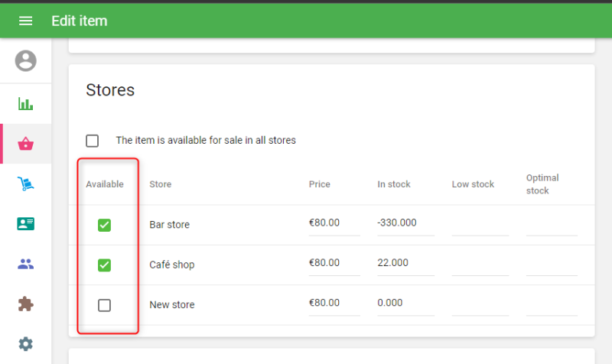612x364 pixels.
Task: Click New store in stock field
Action: pos(405,304)
